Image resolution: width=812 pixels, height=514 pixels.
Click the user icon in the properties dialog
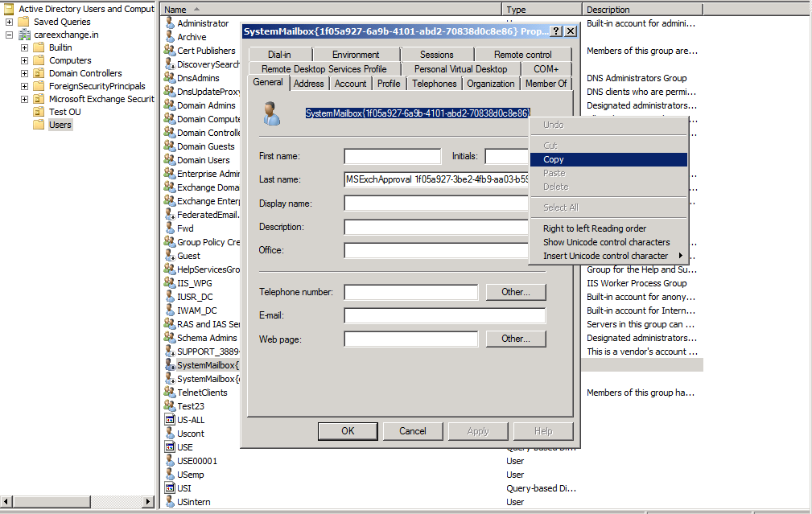[271, 113]
